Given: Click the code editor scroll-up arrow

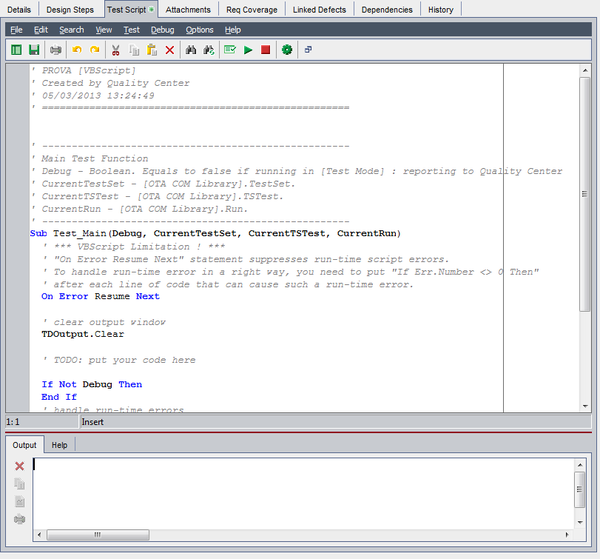Looking at the screenshot, I should 585,70.
